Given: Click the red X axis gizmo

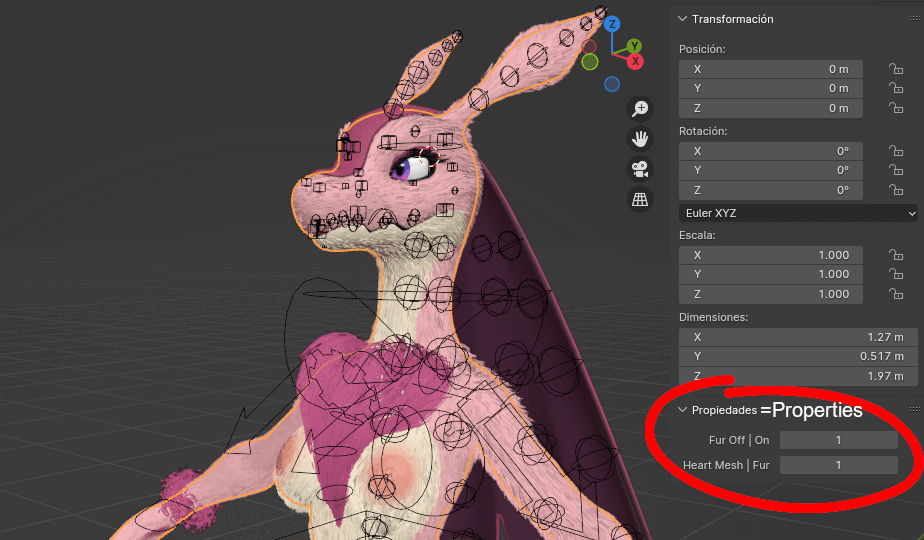Looking at the screenshot, I should [635, 61].
